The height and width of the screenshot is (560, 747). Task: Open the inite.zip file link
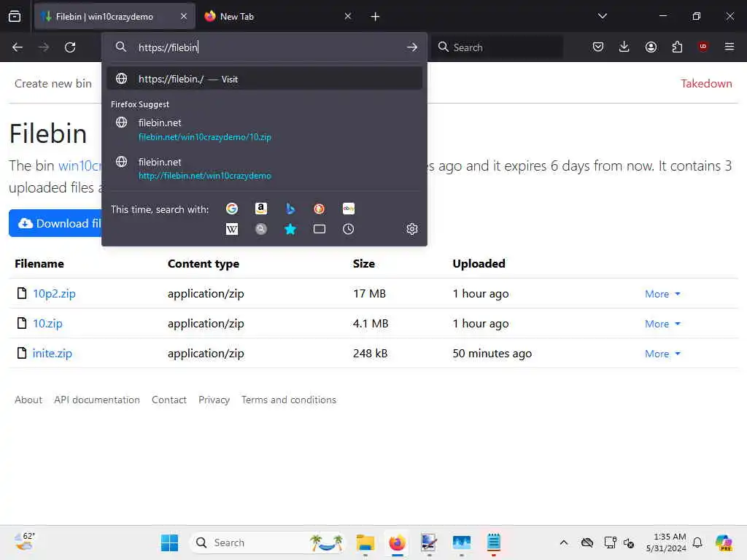(x=52, y=354)
